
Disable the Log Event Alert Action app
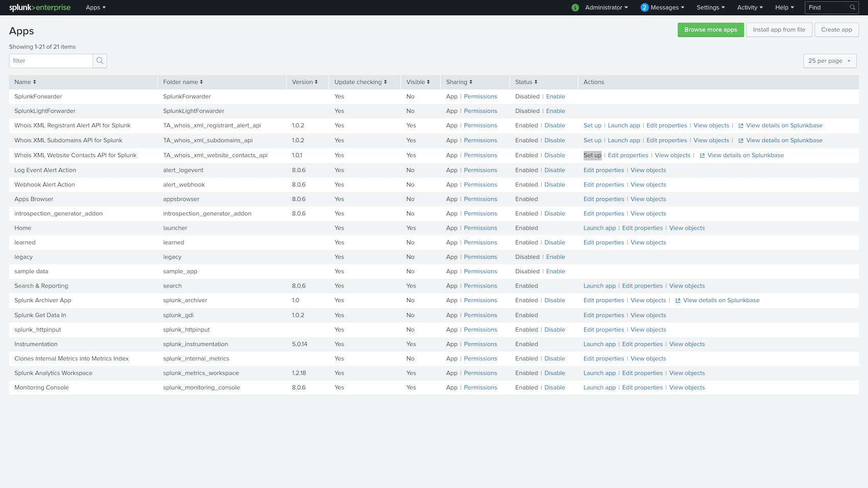[554, 170]
